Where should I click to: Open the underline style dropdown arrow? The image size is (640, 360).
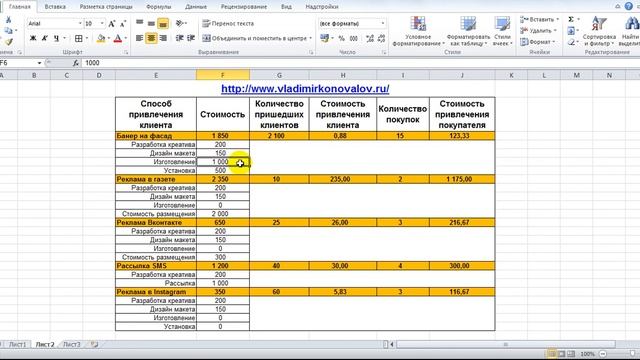coord(64,38)
